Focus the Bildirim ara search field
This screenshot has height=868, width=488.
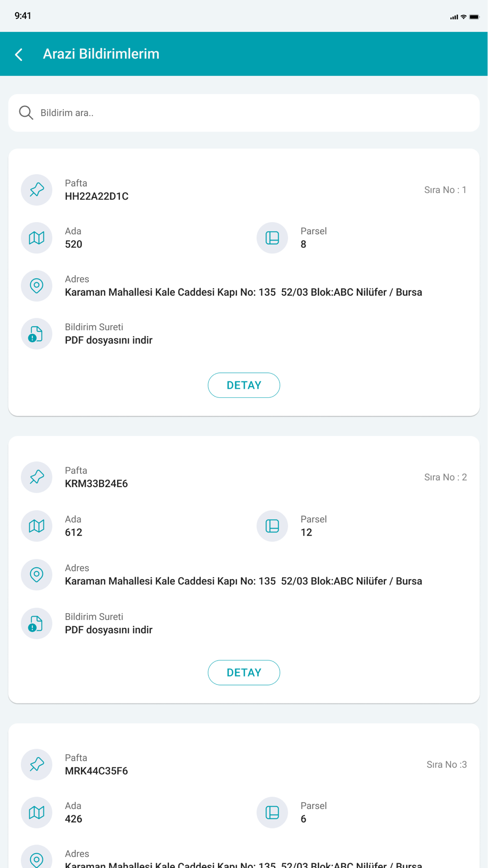click(244, 113)
